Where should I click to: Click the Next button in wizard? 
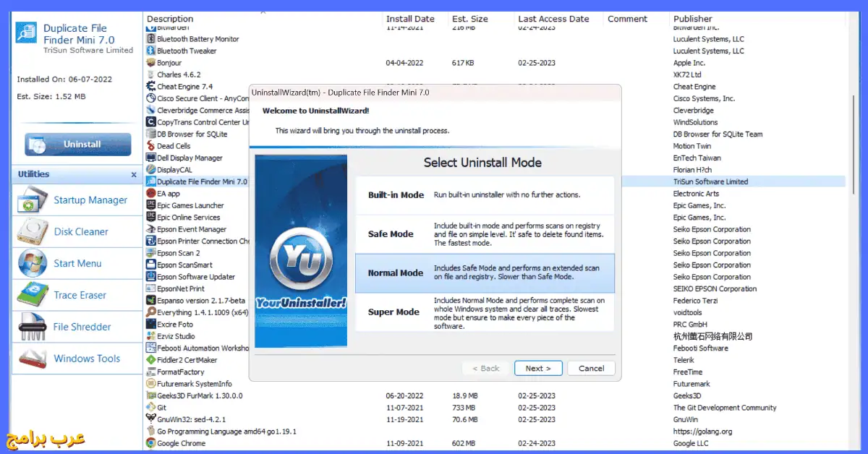pyautogui.click(x=538, y=368)
